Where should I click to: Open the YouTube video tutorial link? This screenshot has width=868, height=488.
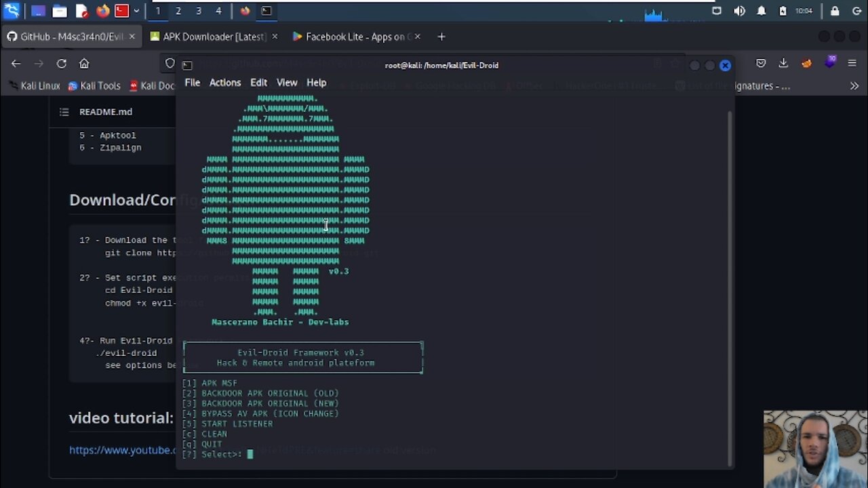pyautogui.click(x=122, y=450)
